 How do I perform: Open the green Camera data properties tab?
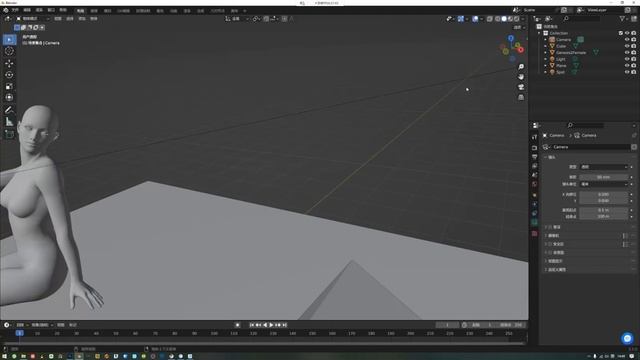[535, 222]
